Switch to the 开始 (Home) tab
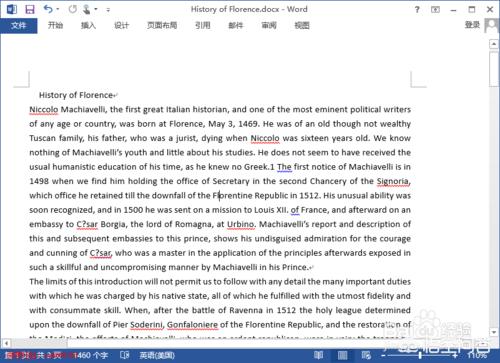This screenshot has width=500, height=363. (55, 25)
